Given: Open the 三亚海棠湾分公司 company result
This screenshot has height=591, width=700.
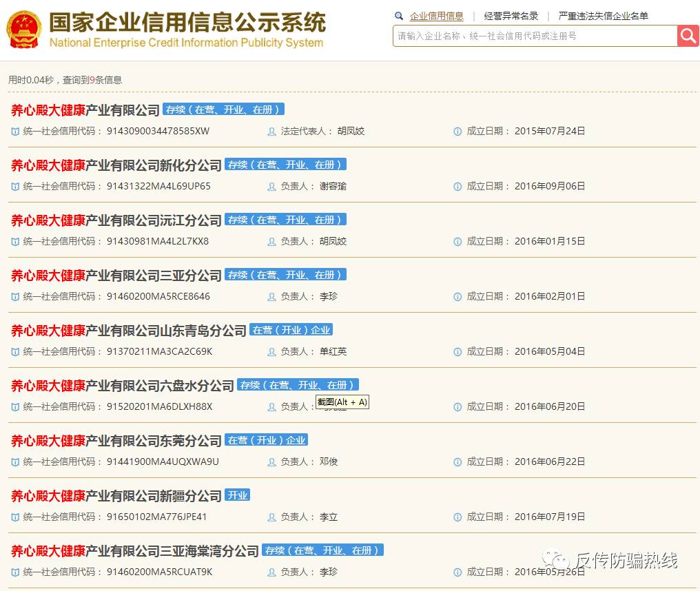Looking at the screenshot, I should (x=135, y=551).
